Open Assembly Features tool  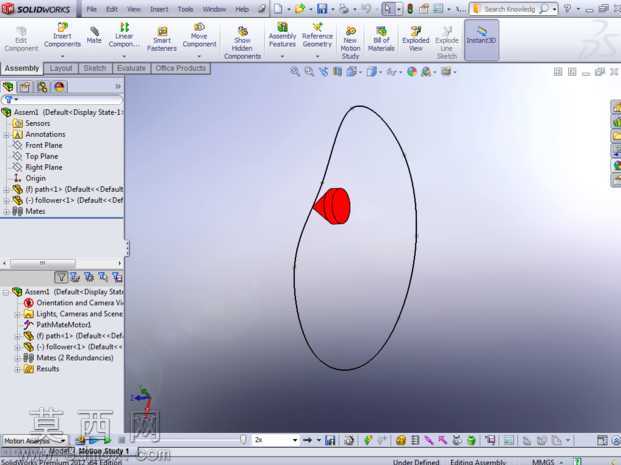(282, 35)
